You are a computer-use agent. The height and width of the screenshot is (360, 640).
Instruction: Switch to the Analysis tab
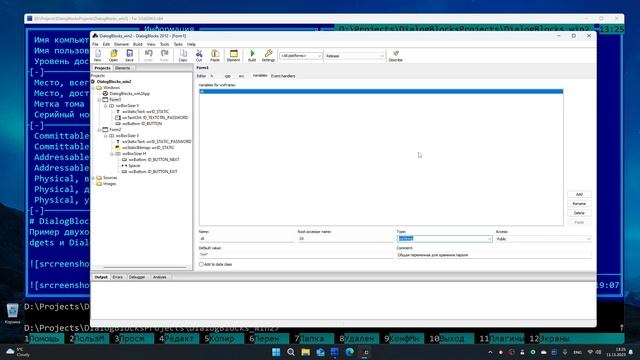[160, 277]
